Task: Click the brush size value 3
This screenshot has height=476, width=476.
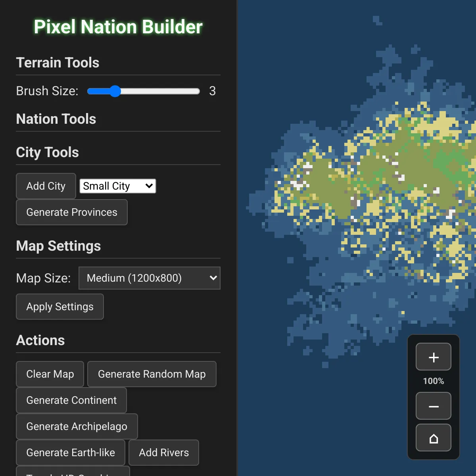Action: point(213,91)
